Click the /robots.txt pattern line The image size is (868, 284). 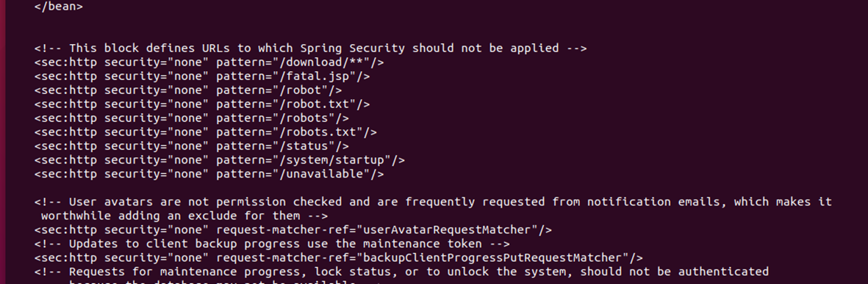click(205, 132)
